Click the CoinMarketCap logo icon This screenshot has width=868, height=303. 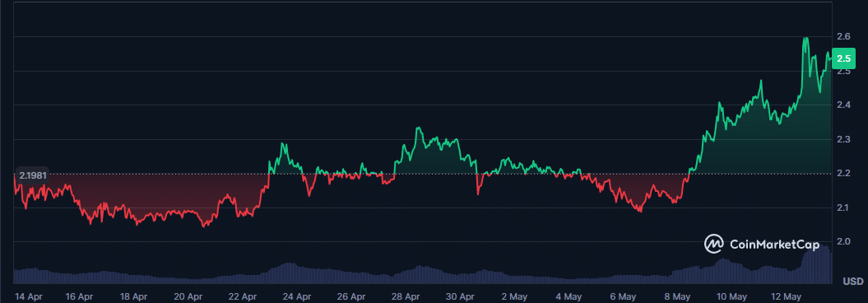[714, 243]
